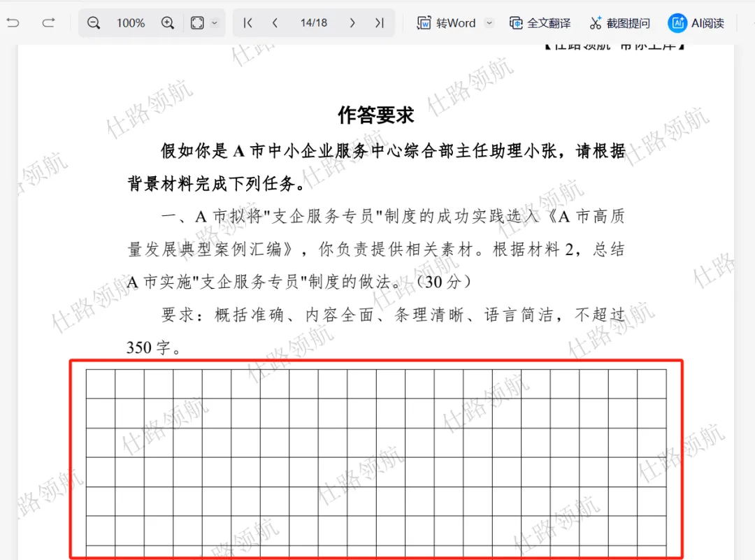Click the 转Word convert button
Viewport: 755px width, 560px height.
(446, 22)
